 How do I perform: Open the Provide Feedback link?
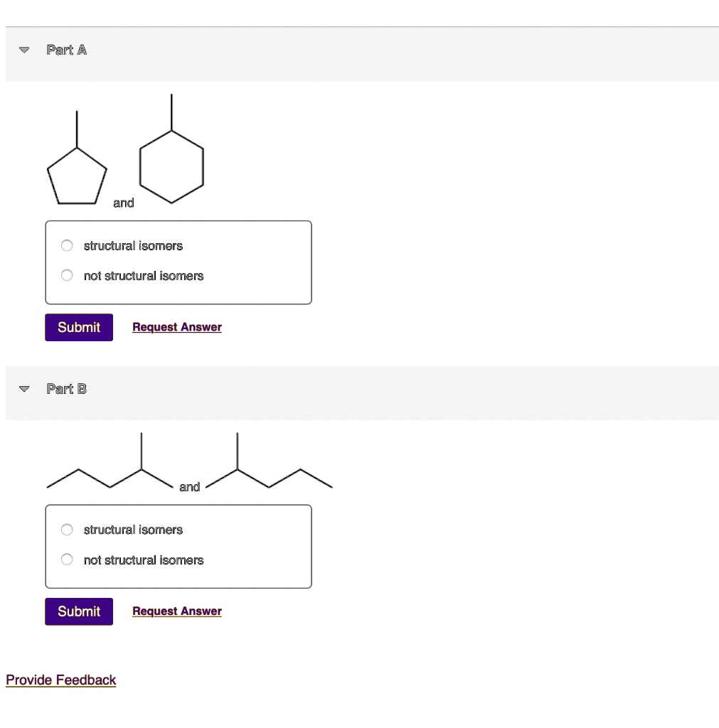pos(60,680)
